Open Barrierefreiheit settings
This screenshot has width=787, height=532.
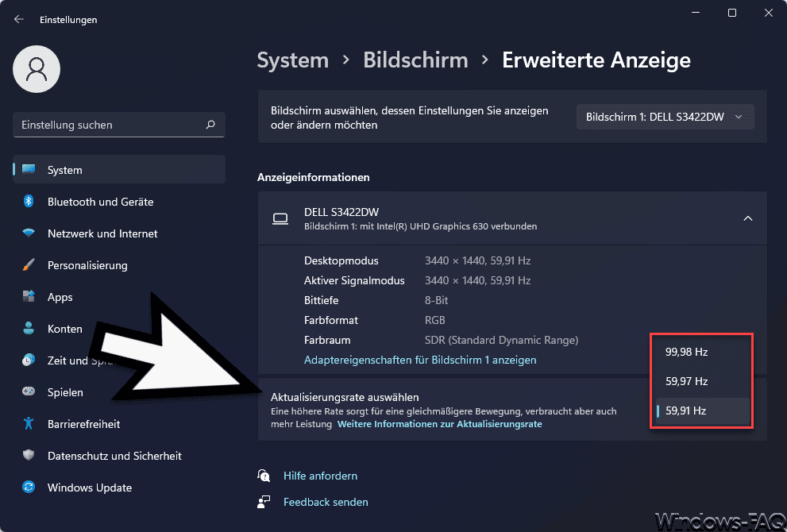tap(119, 423)
